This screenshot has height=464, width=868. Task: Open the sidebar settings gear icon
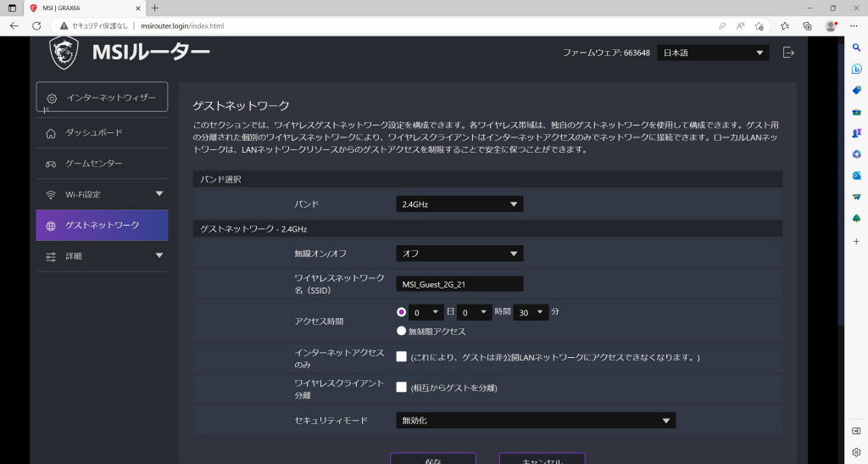(x=856, y=452)
